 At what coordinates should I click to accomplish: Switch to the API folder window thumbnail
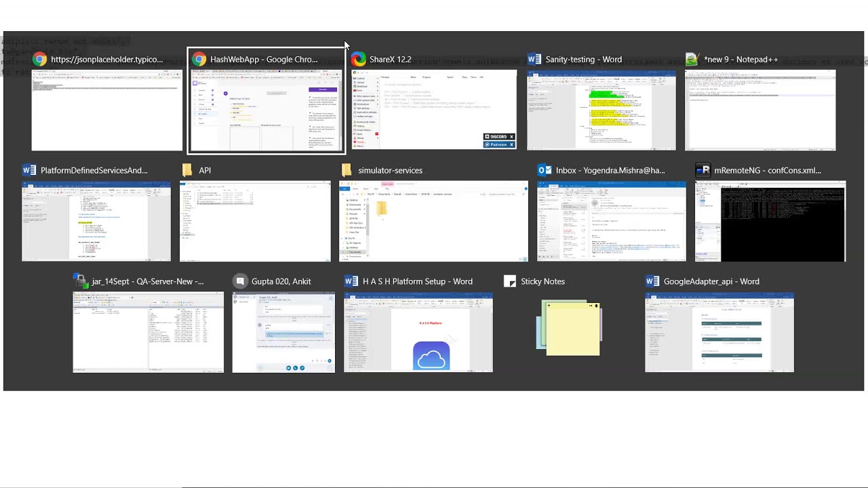click(x=255, y=222)
